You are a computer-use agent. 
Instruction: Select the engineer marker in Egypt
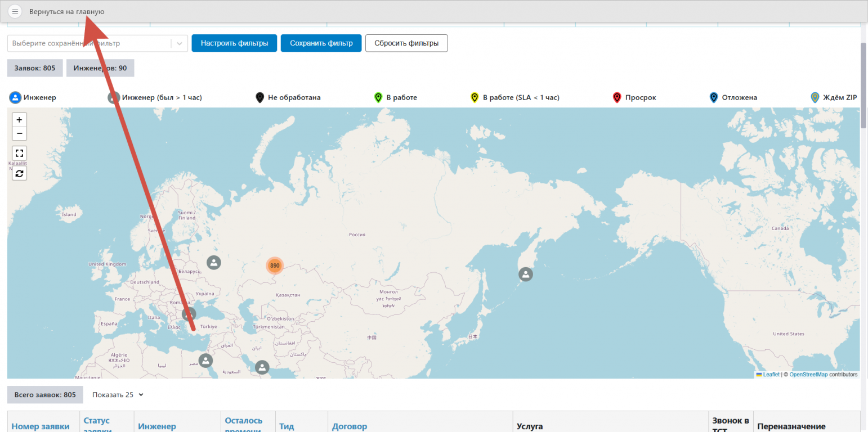tap(206, 361)
